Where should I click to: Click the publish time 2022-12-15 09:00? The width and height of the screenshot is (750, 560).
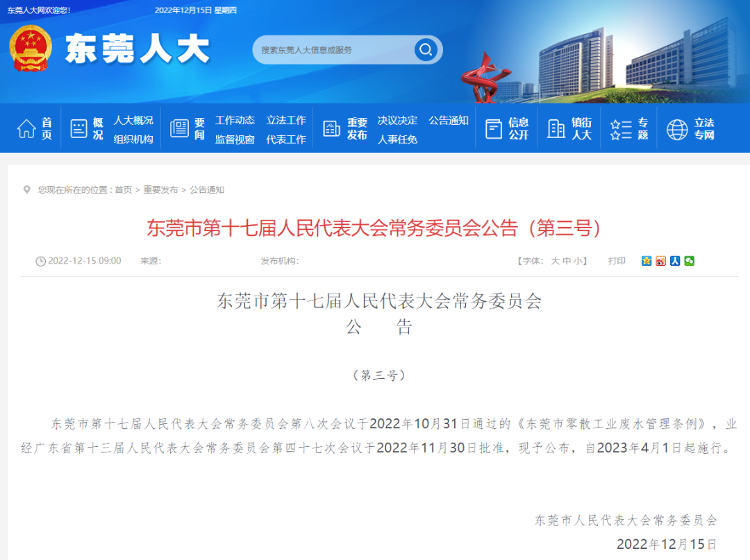(x=85, y=261)
